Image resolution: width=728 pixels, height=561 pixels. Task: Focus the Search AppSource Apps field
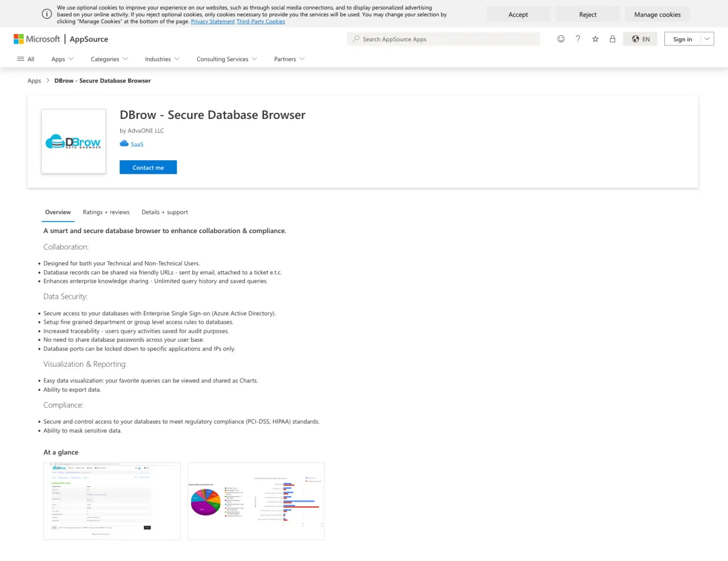tap(443, 39)
